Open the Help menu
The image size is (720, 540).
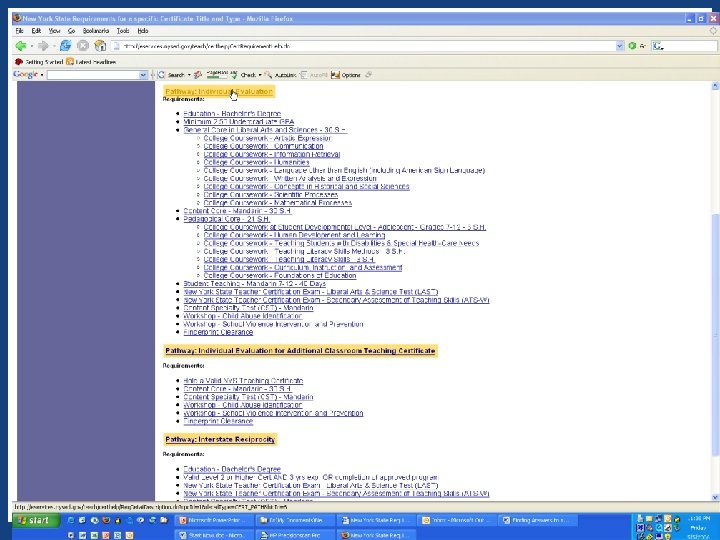(x=143, y=31)
